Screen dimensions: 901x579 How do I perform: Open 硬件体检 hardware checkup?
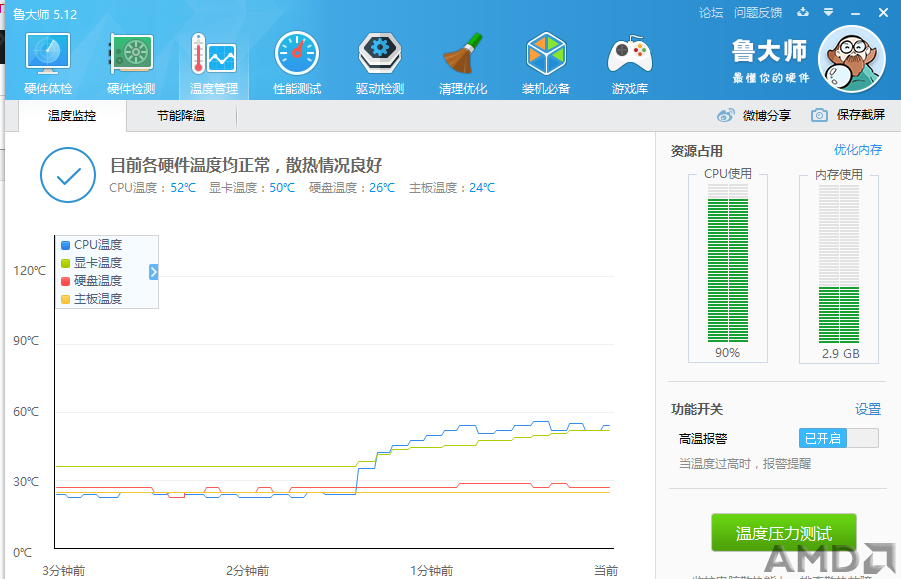point(48,64)
